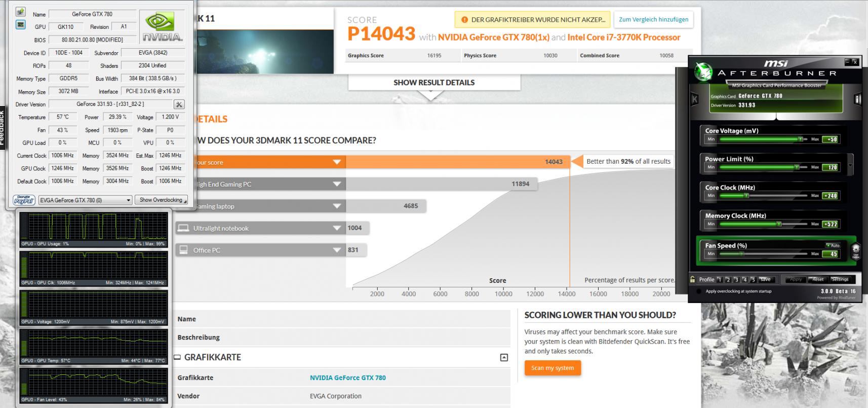Image resolution: width=868 pixels, height=408 pixels.
Task: Click the NVIDIA logo in Inspector
Action: pos(162,27)
